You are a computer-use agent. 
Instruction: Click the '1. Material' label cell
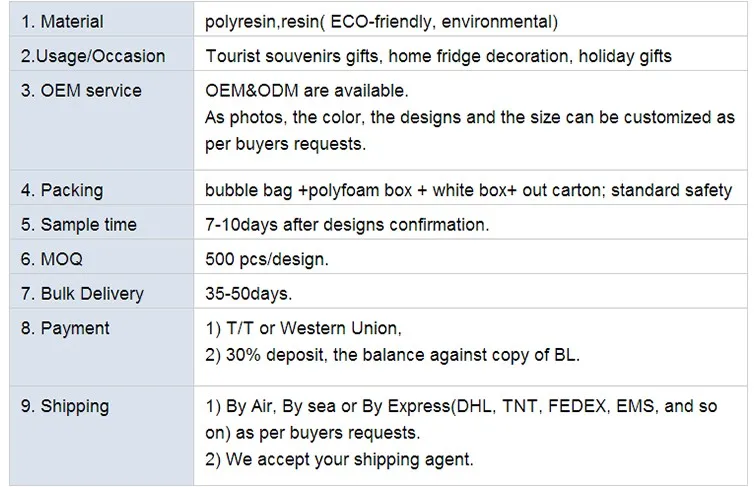coord(62,22)
